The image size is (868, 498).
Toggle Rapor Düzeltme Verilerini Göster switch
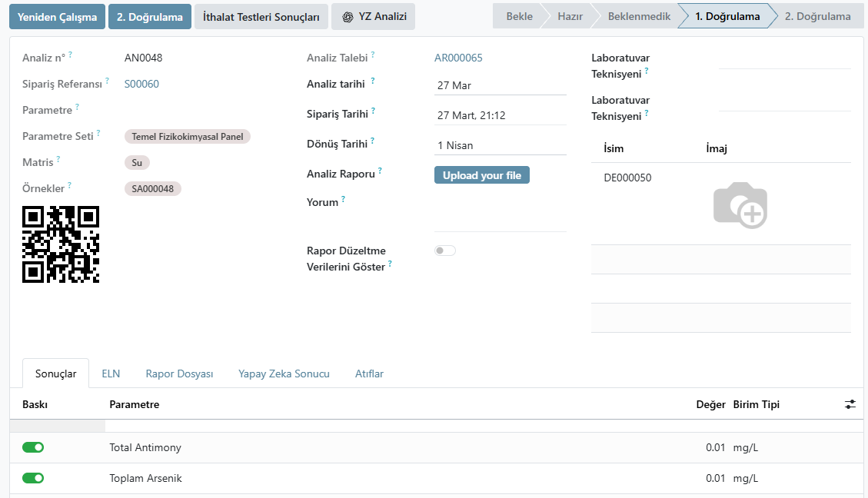[x=445, y=251]
